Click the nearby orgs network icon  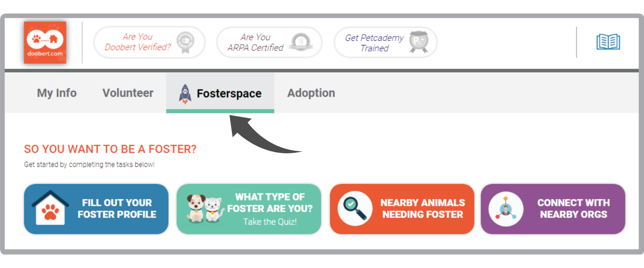coord(506,209)
